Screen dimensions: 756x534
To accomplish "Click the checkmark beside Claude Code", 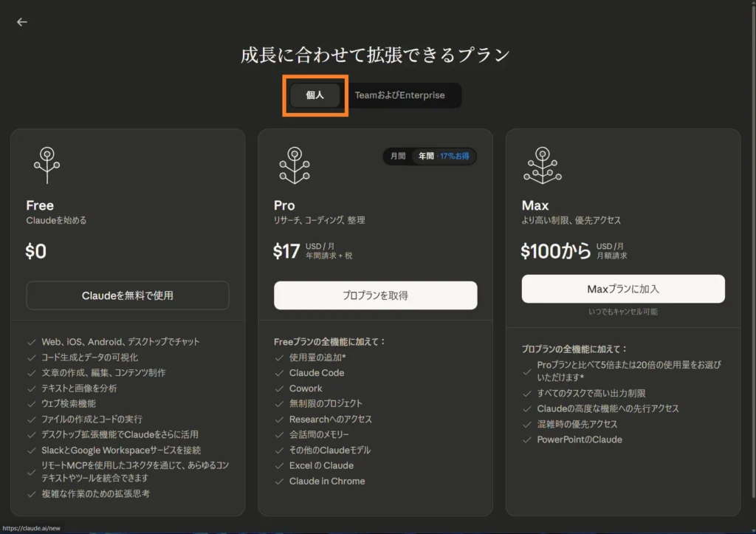I will (x=278, y=373).
